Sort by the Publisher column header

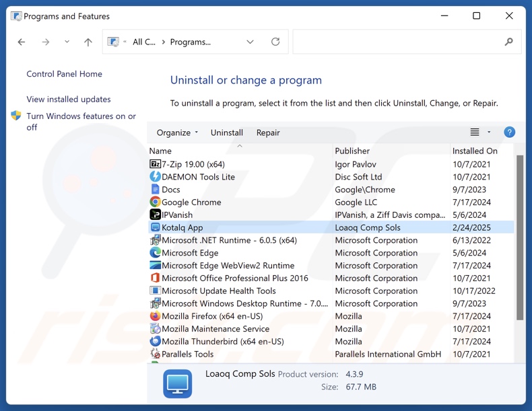pyautogui.click(x=352, y=151)
